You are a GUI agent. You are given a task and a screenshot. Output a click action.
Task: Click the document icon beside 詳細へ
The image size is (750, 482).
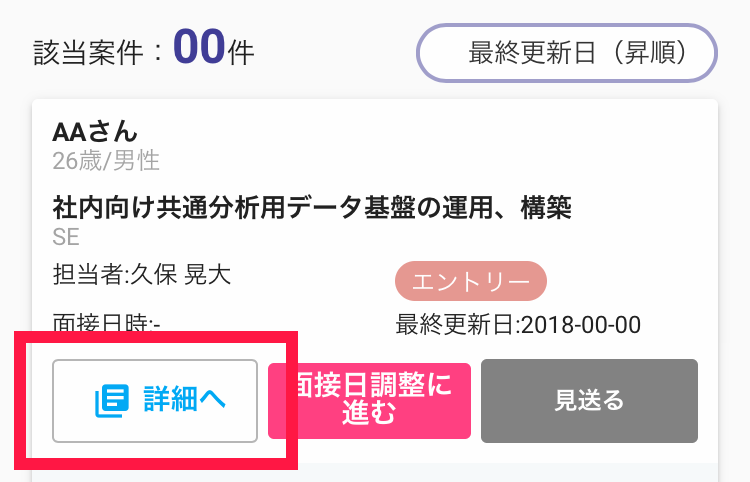point(112,401)
